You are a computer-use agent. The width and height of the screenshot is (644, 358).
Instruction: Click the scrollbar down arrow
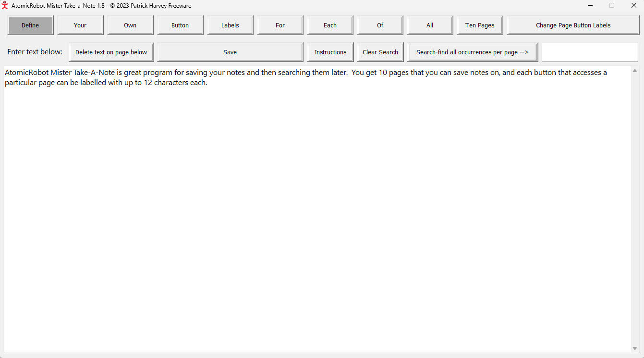click(635, 348)
